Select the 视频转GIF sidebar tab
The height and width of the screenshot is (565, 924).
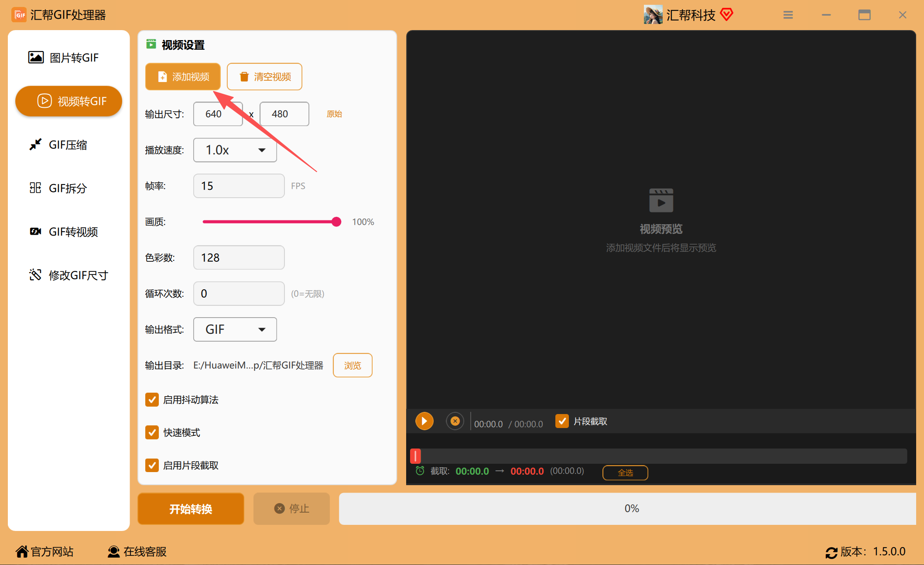click(x=68, y=101)
